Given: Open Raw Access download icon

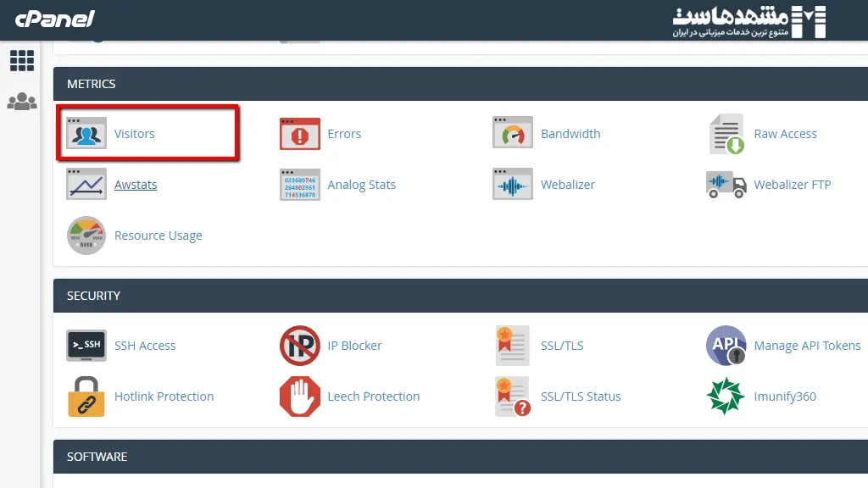Looking at the screenshot, I should (726, 134).
